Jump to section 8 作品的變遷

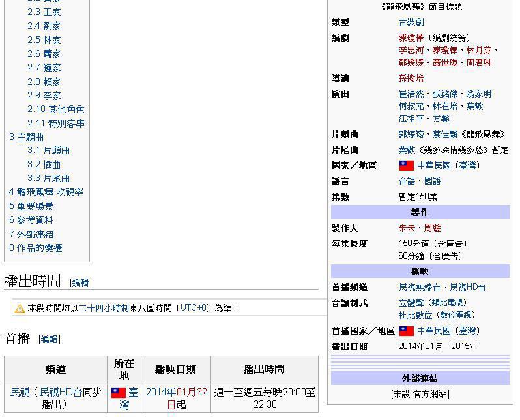35,248
